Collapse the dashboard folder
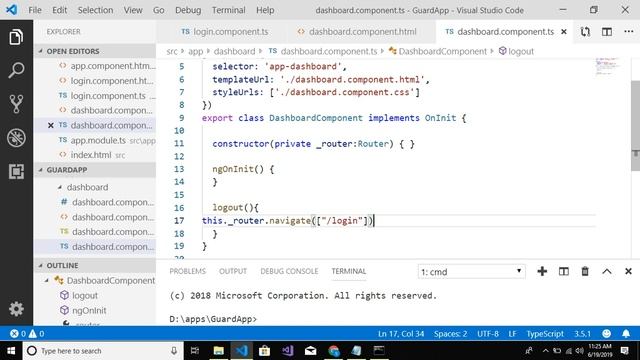 coord(60,187)
